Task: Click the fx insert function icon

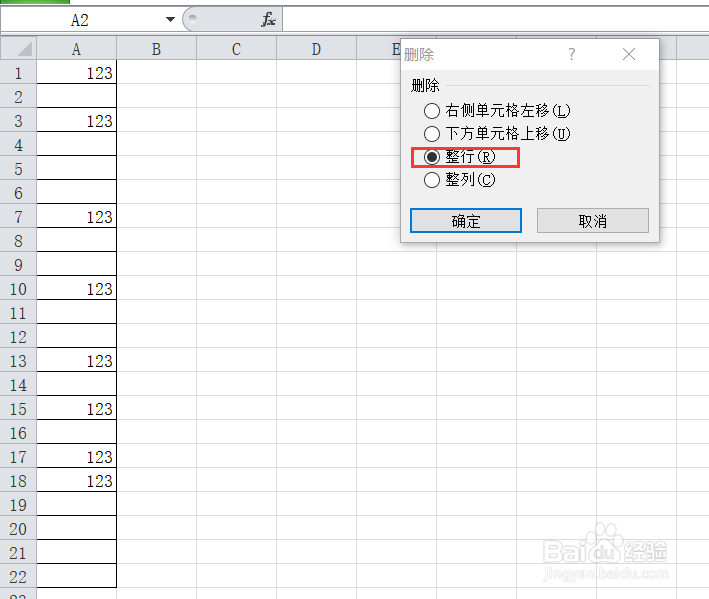Action: pos(269,19)
